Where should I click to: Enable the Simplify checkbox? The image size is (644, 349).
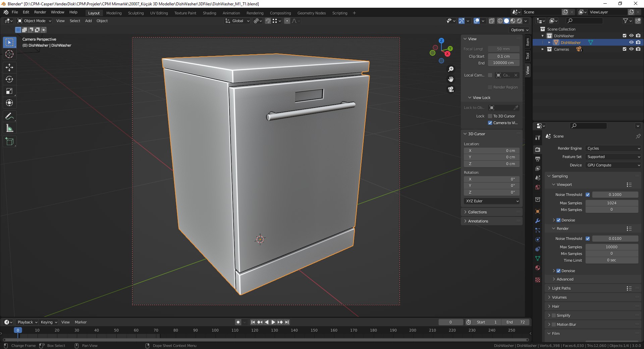(x=554, y=315)
